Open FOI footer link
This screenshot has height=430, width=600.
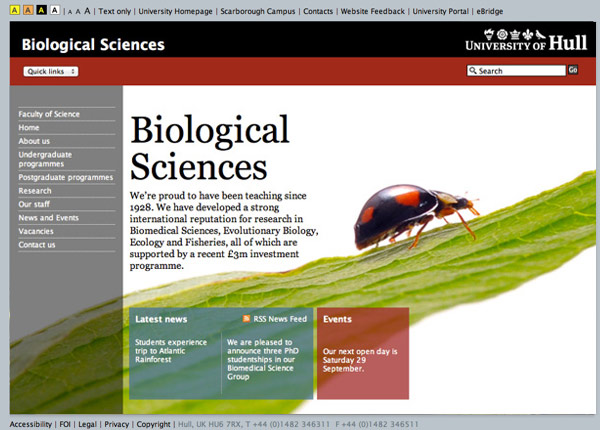[65, 424]
